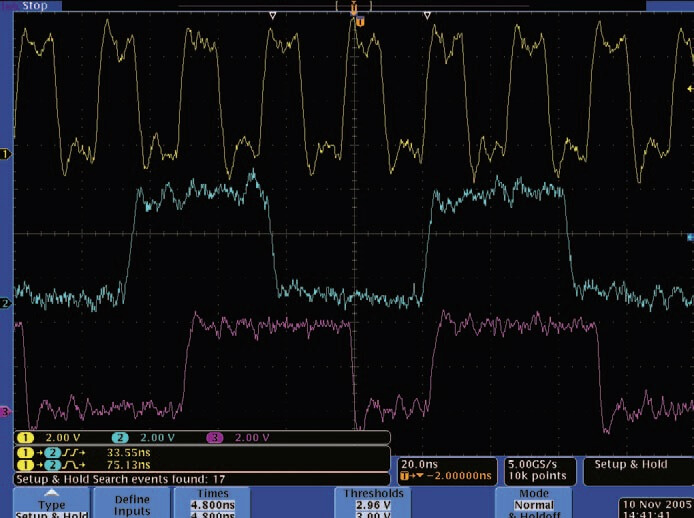The width and height of the screenshot is (694, 518).
Task: Select the right white search mark triangle
Action: point(428,16)
